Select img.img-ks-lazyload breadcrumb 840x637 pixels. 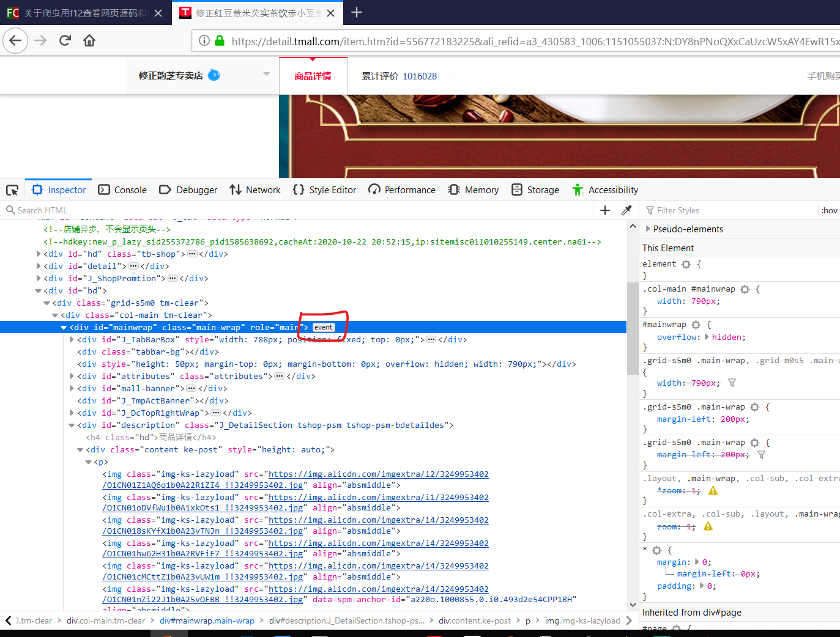pyautogui.click(x=582, y=620)
